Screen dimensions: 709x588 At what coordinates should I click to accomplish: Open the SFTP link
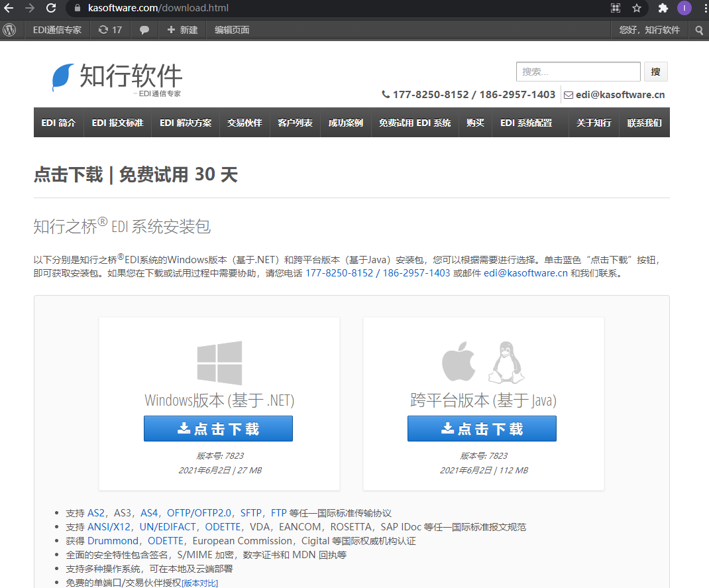251,513
